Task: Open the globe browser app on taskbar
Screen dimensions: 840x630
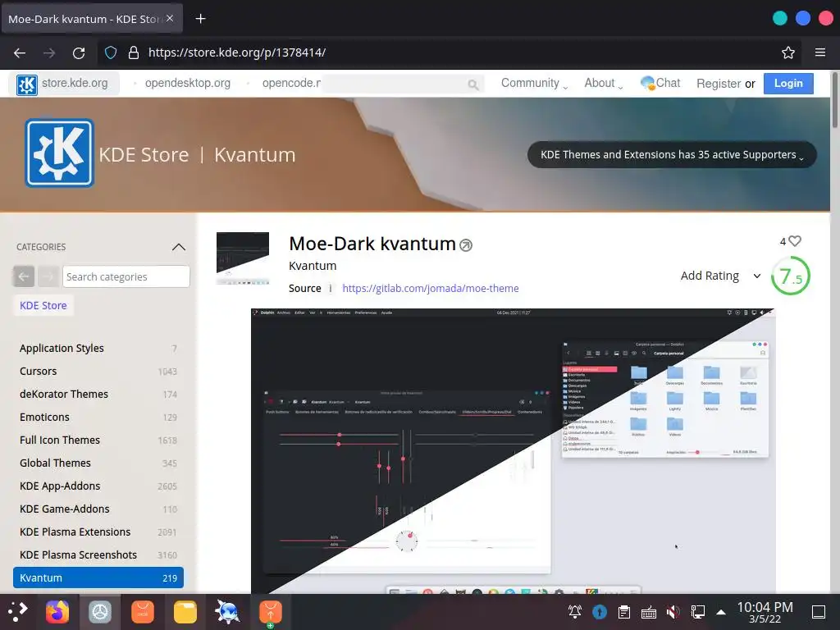Action: pos(227,612)
